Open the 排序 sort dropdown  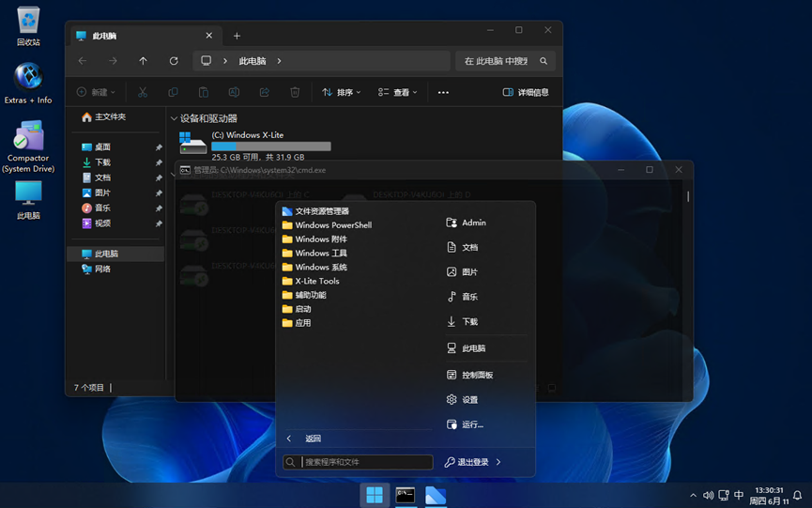(342, 92)
